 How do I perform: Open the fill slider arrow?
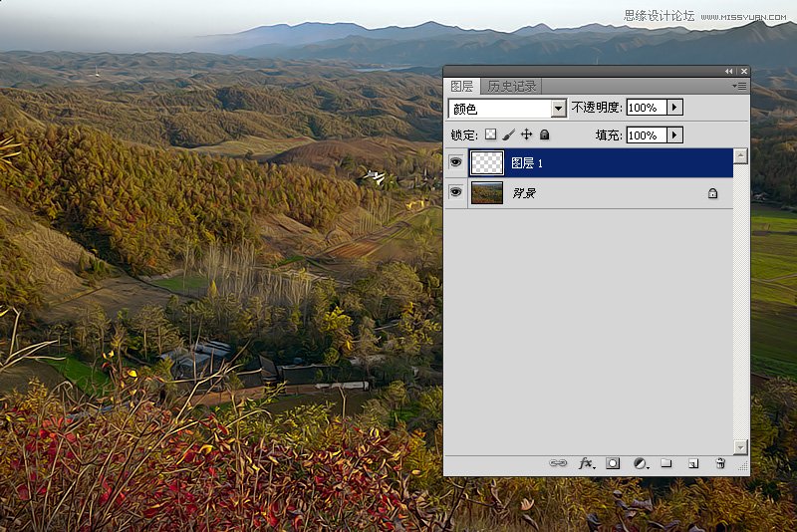pos(674,135)
